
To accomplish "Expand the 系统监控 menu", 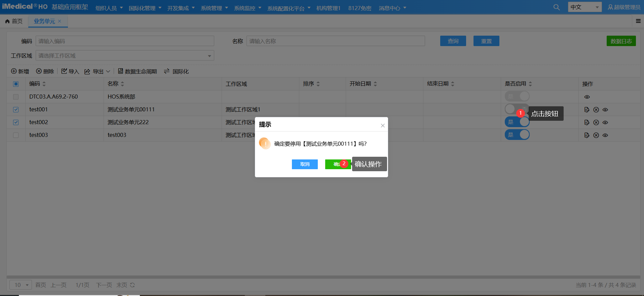I will click(x=248, y=8).
